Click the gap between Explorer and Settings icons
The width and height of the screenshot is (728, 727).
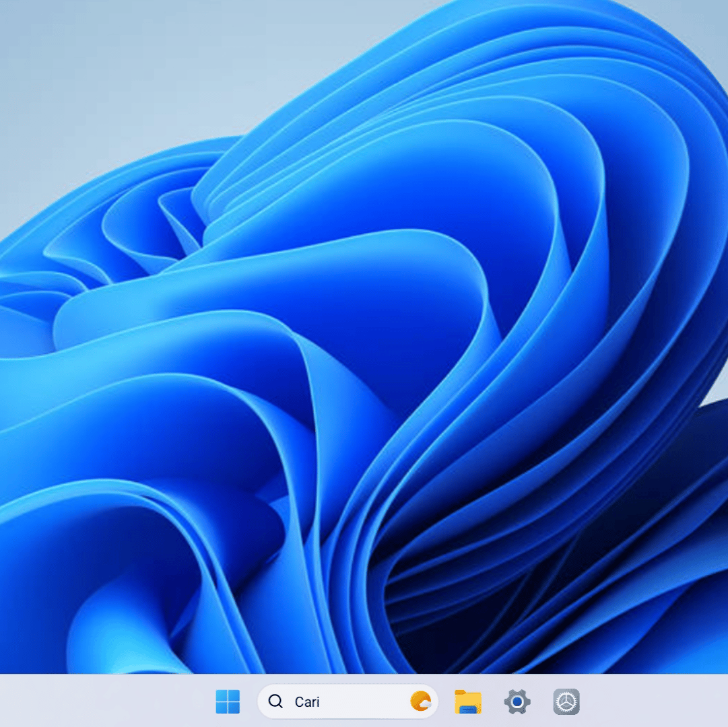pos(493,701)
